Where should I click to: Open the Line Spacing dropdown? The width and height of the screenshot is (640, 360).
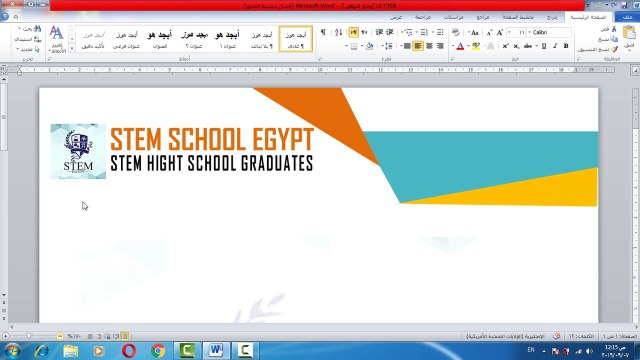382,46
